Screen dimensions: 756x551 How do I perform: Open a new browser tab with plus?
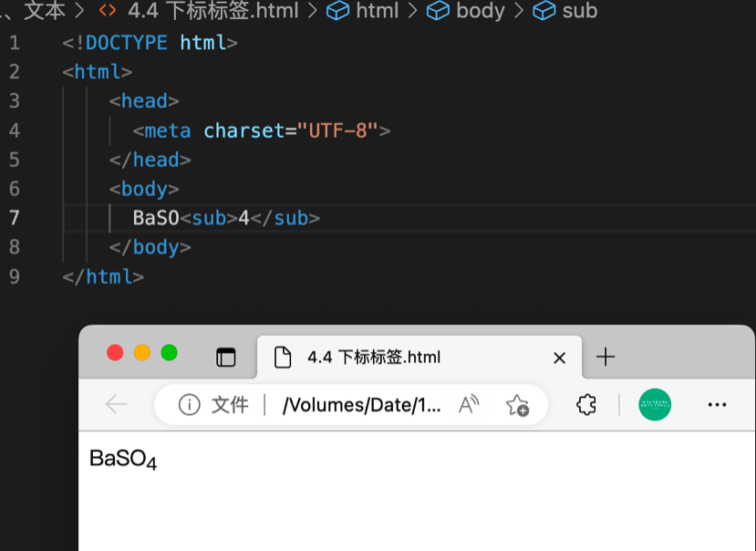(606, 358)
